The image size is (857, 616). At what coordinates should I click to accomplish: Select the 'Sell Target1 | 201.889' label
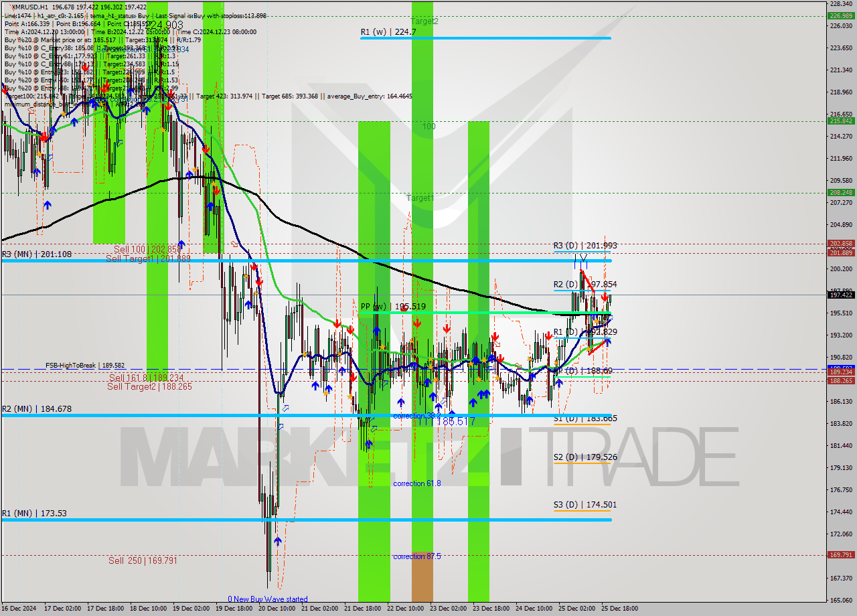[148, 258]
